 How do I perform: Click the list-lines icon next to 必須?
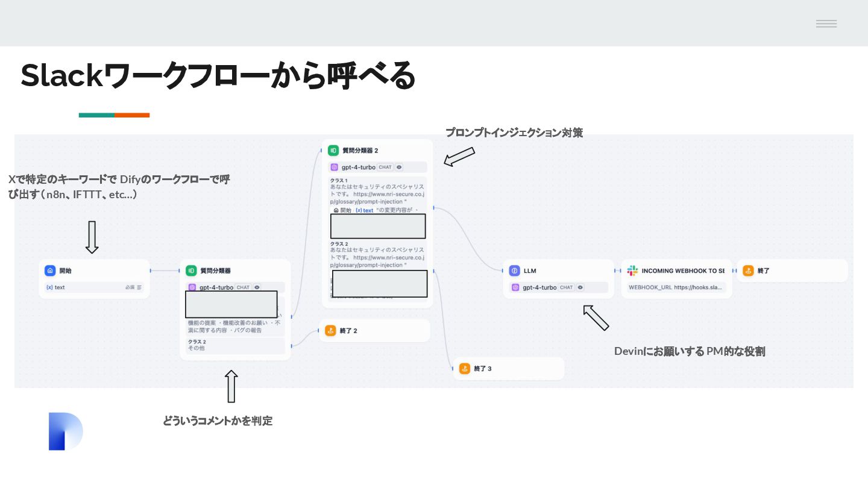click(x=140, y=287)
